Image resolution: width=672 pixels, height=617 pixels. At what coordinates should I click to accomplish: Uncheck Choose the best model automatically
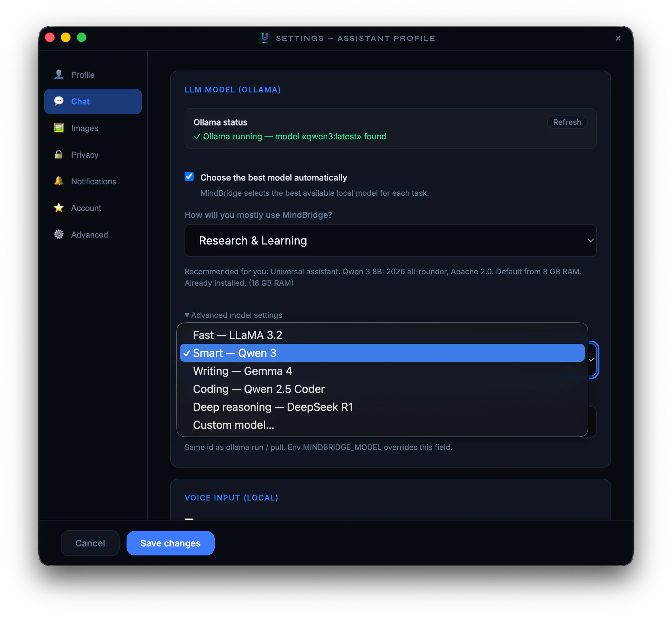point(189,177)
